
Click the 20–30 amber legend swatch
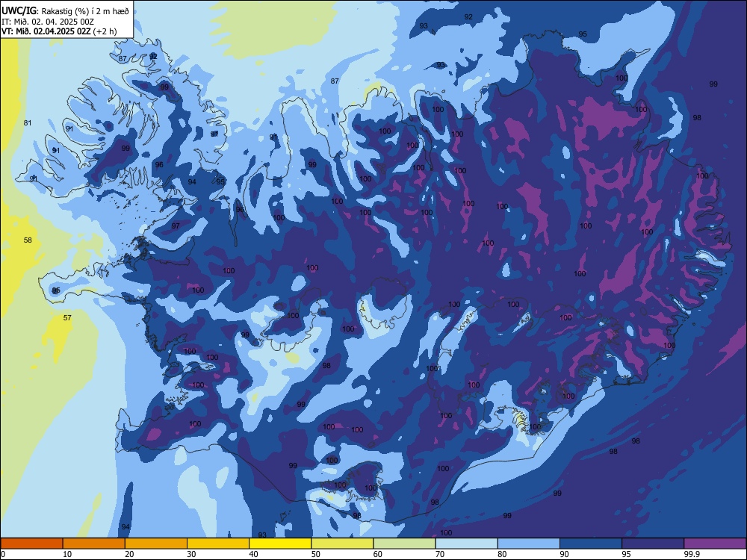tap(156, 544)
